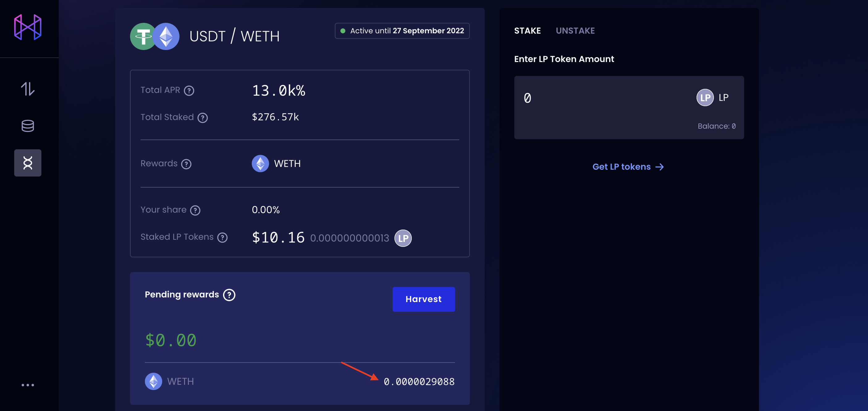Open the pools database icon in sidebar
Image resolution: width=868 pixels, height=411 pixels.
[27, 126]
